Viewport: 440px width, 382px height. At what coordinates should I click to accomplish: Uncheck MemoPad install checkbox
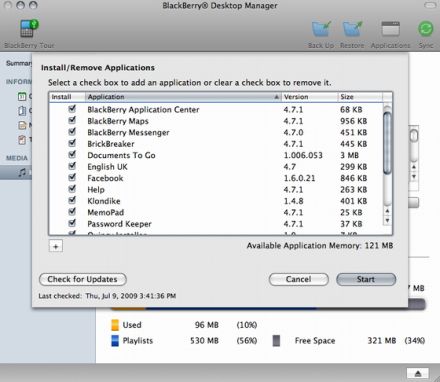(x=72, y=212)
